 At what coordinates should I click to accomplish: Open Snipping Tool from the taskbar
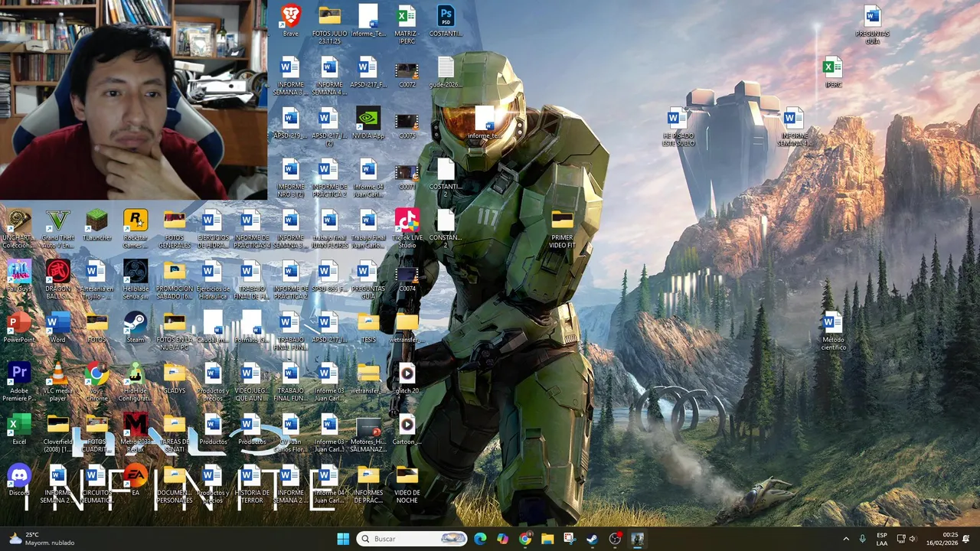coord(570,539)
